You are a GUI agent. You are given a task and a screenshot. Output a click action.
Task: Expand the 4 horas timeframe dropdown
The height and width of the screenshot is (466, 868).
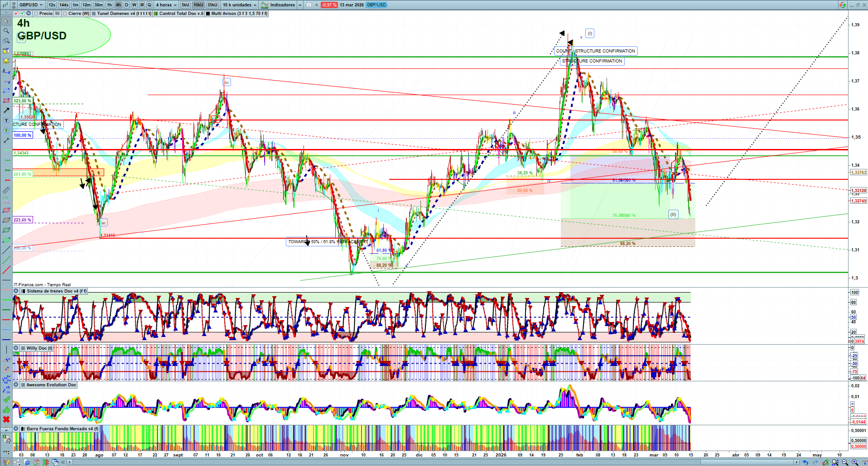(x=166, y=5)
